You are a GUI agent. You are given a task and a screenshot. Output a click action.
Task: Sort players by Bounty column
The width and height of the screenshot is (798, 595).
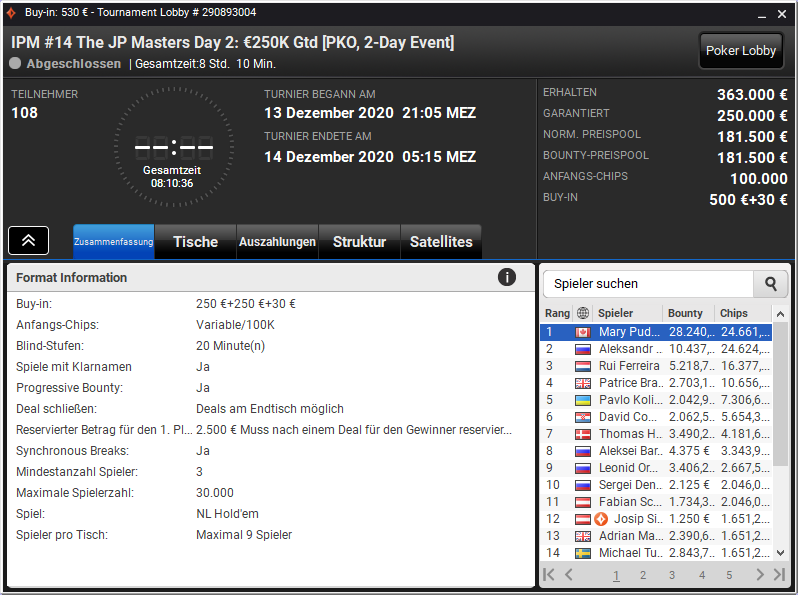685,313
